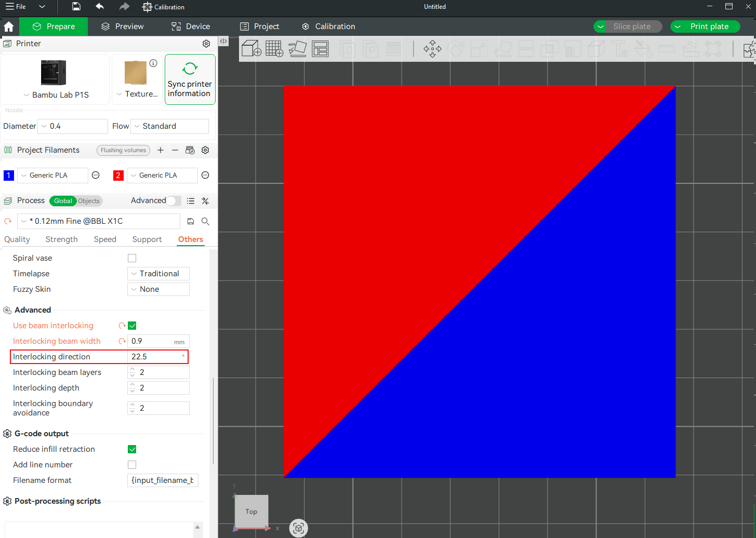The height and width of the screenshot is (538, 756).
Task: Add a new project filament
Action: click(x=161, y=150)
